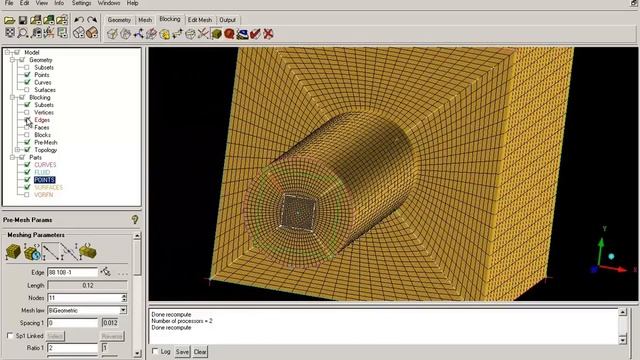The width and height of the screenshot is (640, 360).
Task: Enable Blocking Faces checkbox
Action: click(27, 127)
